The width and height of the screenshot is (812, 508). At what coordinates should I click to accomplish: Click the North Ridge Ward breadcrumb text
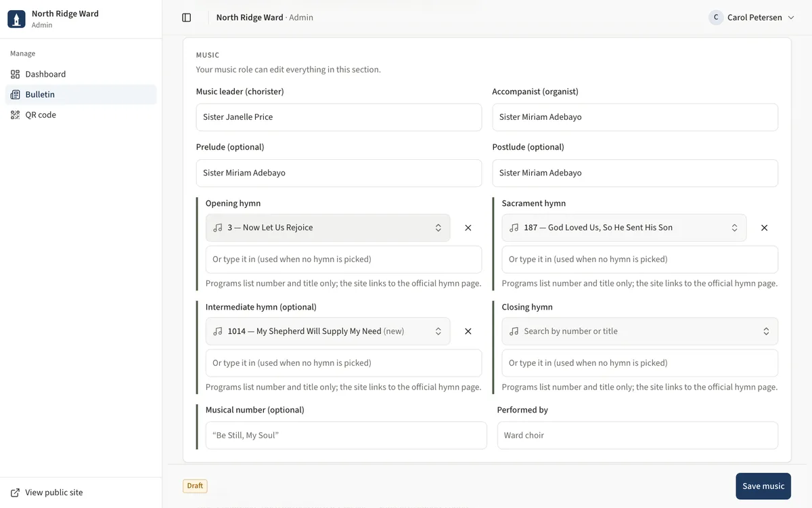pos(250,18)
